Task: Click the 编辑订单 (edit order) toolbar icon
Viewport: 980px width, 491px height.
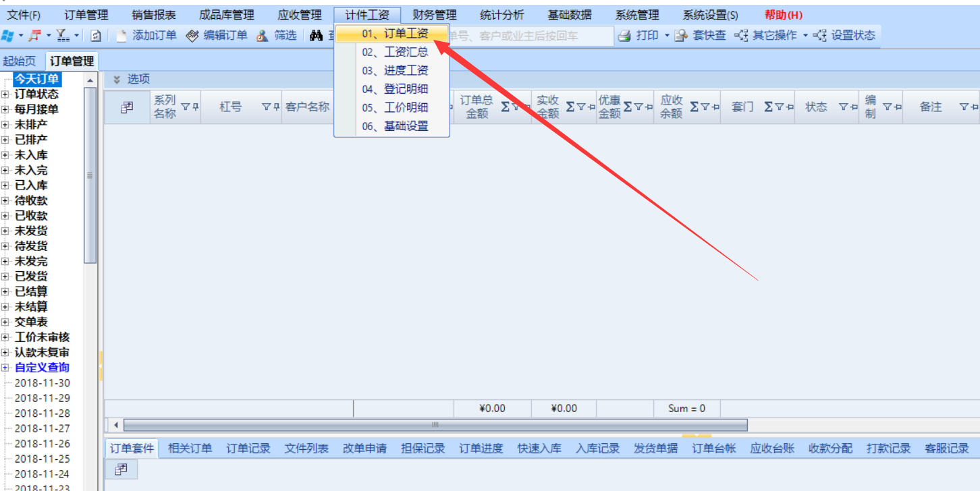Action: 192,36
